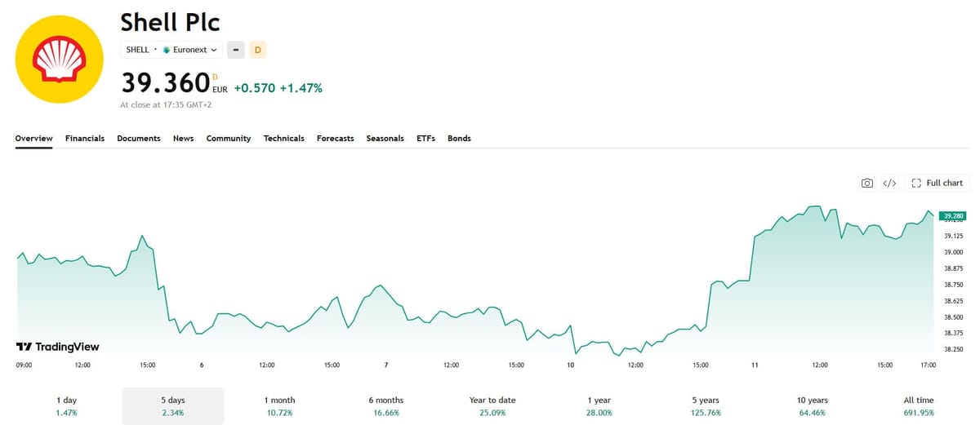Open the Bonds tab

(x=459, y=139)
